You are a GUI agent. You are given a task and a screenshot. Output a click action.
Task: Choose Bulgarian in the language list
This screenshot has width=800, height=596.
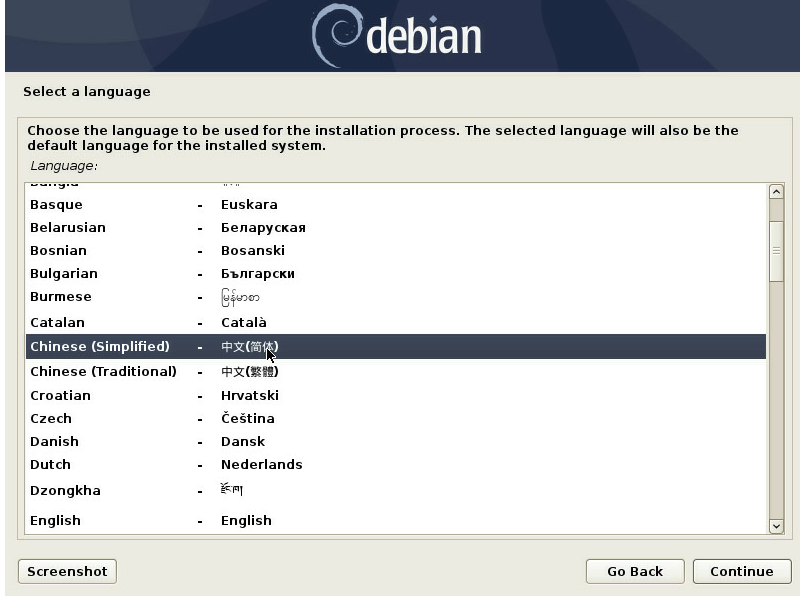[x=395, y=274]
